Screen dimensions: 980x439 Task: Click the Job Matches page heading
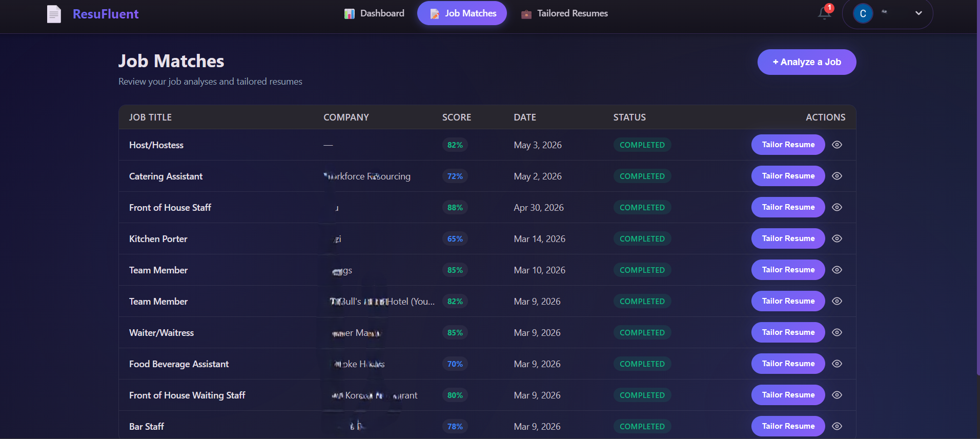coord(171,61)
